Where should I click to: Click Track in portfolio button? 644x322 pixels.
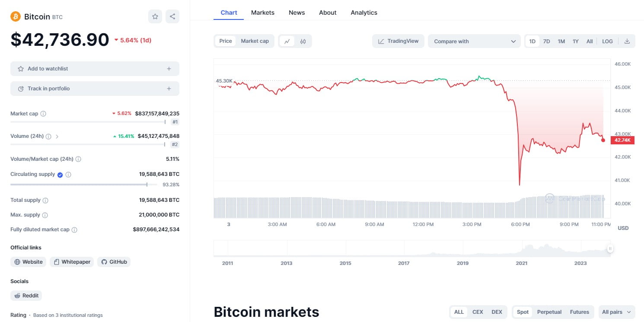coord(95,89)
